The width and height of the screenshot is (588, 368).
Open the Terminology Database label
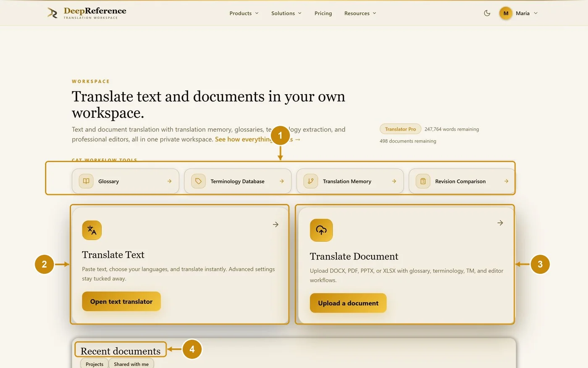tap(237, 181)
